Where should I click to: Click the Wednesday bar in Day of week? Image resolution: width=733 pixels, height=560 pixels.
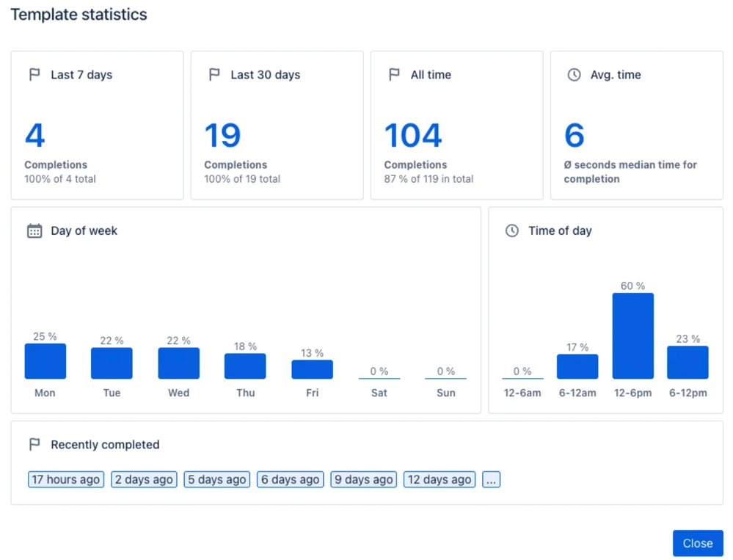pyautogui.click(x=178, y=363)
